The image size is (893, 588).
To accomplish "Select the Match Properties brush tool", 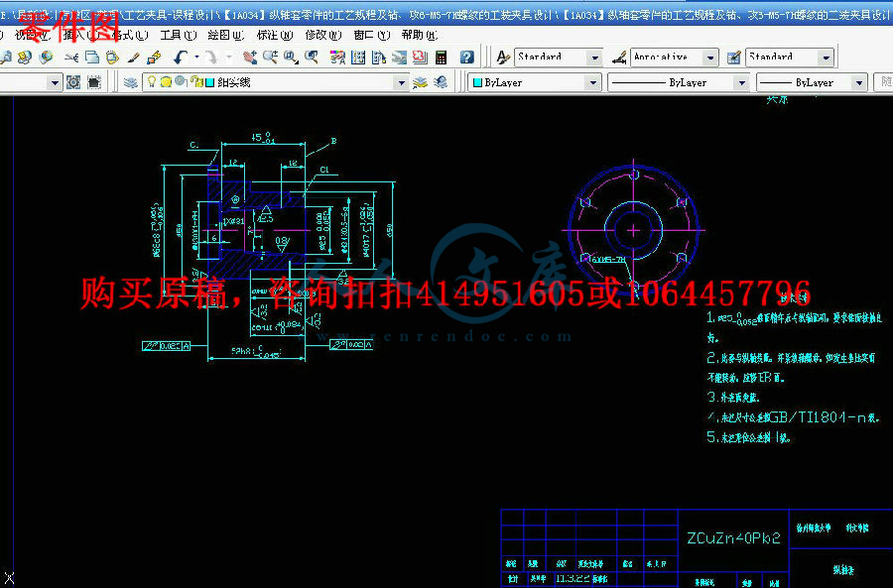I will point(133,57).
